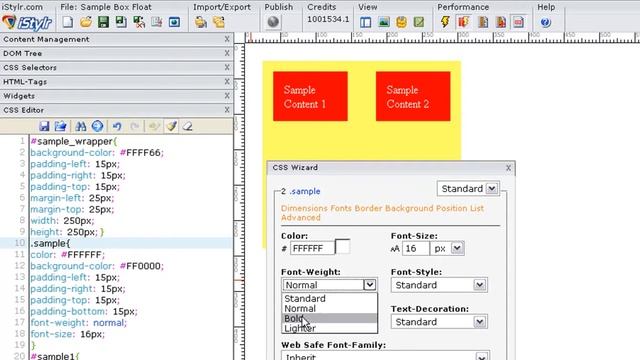Open the Background tab in CSS Wizard

coord(409,208)
